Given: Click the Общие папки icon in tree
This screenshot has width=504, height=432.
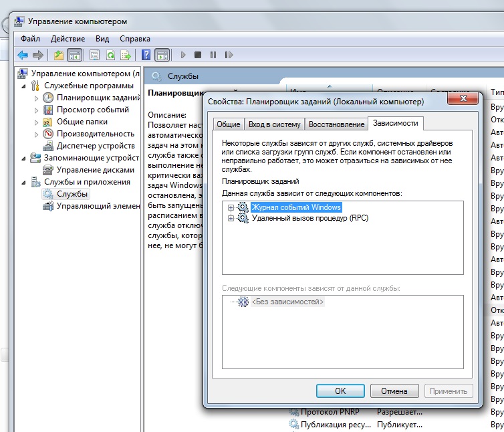Looking at the screenshot, I should [x=48, y=122].
